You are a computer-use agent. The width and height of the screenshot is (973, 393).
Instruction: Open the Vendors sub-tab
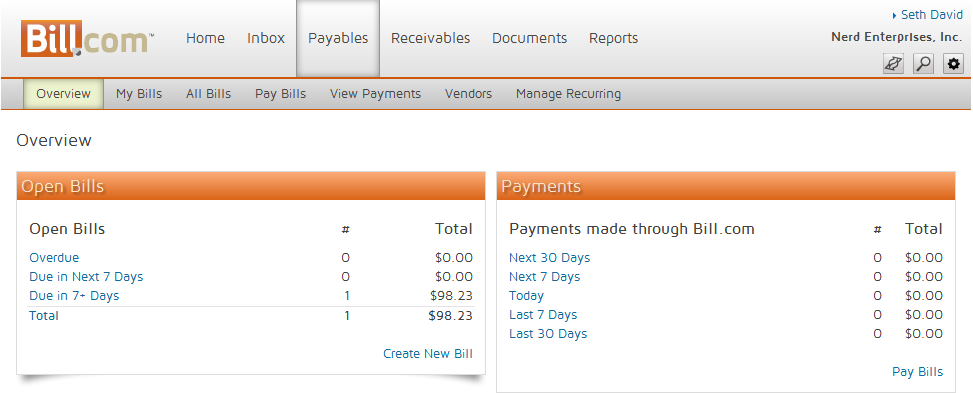click(469, 94)
